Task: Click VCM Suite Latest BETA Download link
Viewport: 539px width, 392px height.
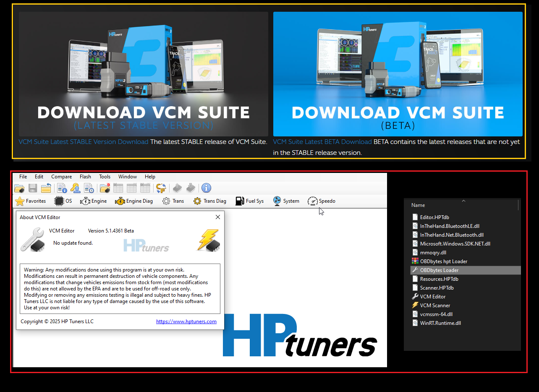Action: click(x=322, y=142)
